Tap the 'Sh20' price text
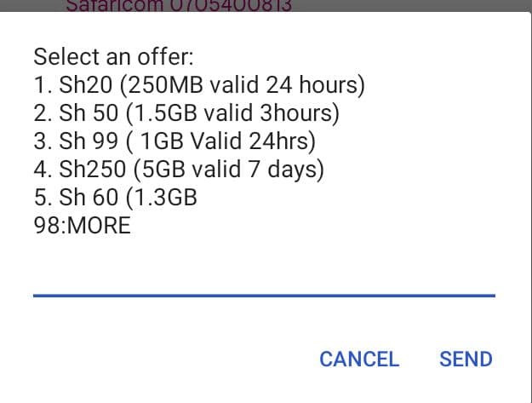532x403 pixels. 81,86
